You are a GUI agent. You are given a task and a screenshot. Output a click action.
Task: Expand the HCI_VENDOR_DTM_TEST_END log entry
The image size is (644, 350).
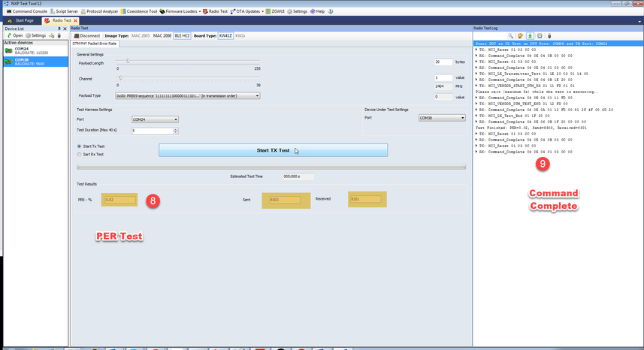point(476,104)
